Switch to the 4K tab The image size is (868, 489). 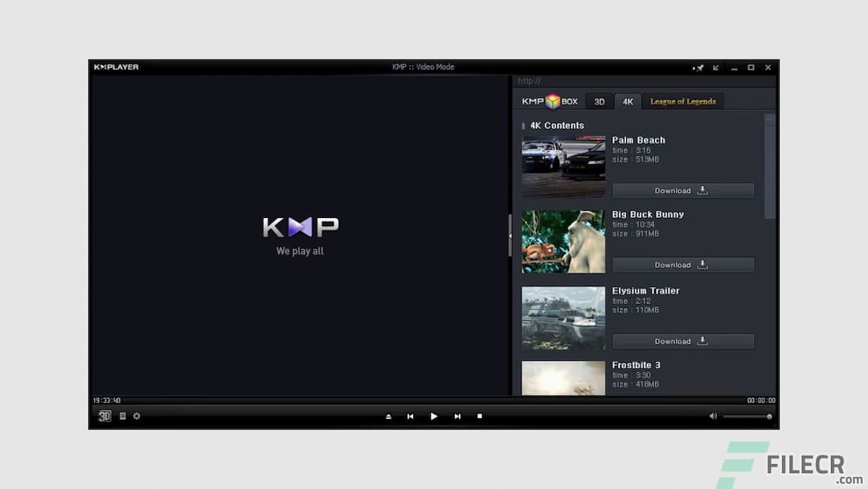click(628, 101)
